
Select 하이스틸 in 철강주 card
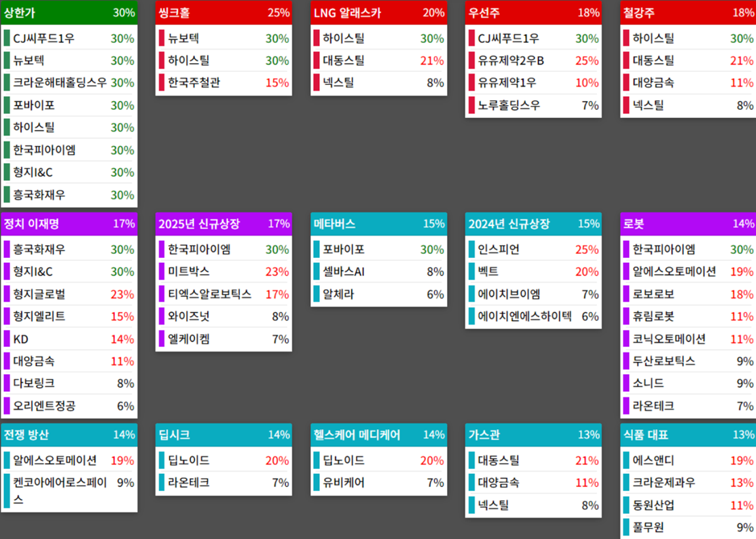688,39
